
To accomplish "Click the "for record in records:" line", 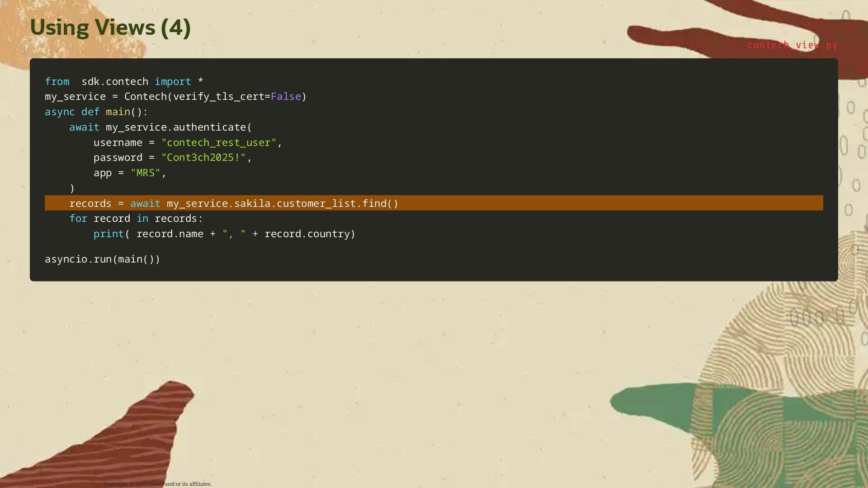I will (136, 219).
